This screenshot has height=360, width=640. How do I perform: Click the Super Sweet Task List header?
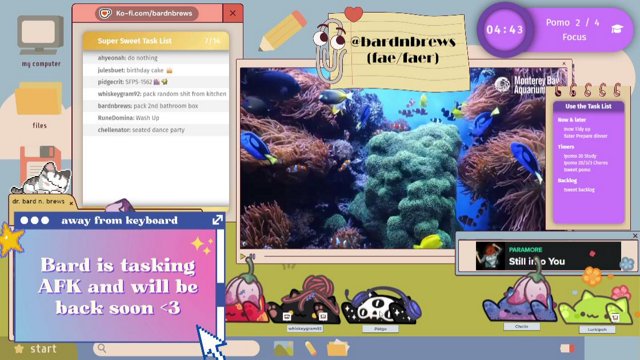pos(156,41)
